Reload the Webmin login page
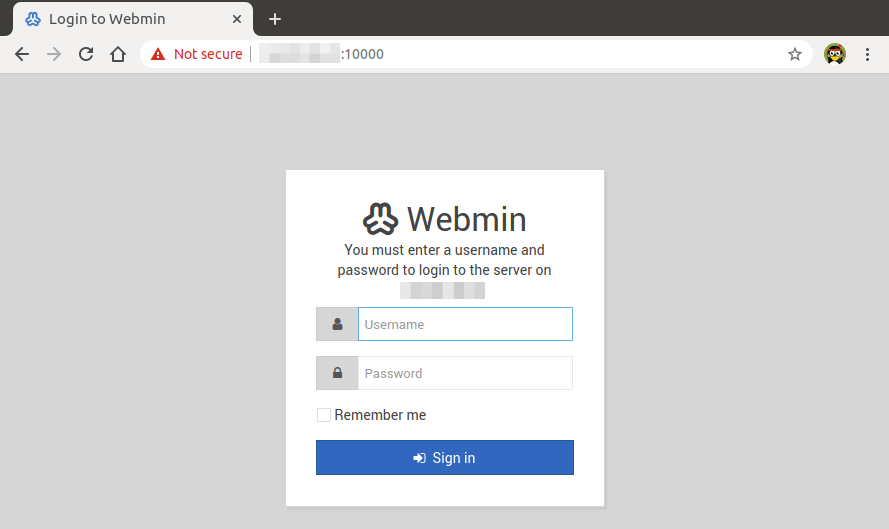Screen dimensions: 889x529 pyautogui.click(x=86, y=54)
